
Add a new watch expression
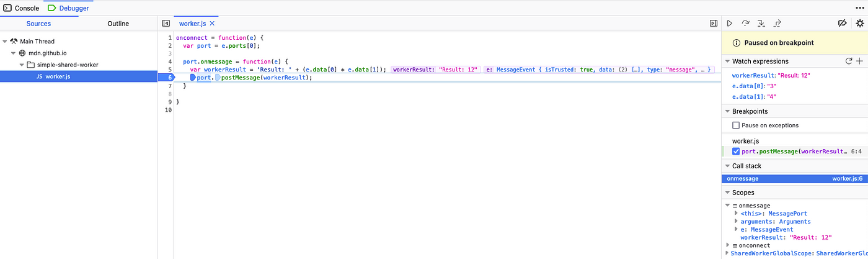click(859, 61)
